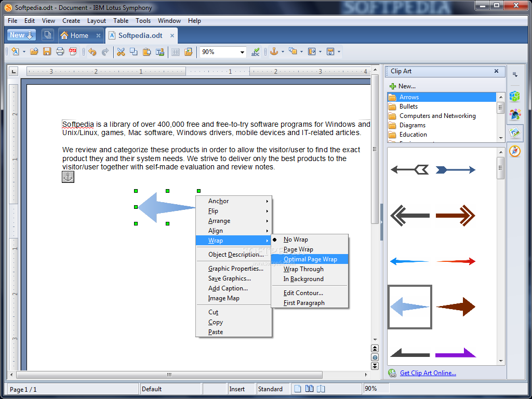Export document as PDF
532x399 pixels.
coord(73,51)
